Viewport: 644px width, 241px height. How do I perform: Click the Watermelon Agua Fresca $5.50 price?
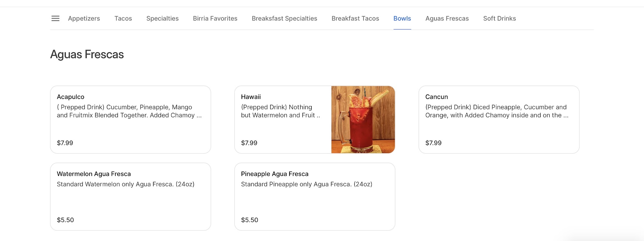point(65,220)
